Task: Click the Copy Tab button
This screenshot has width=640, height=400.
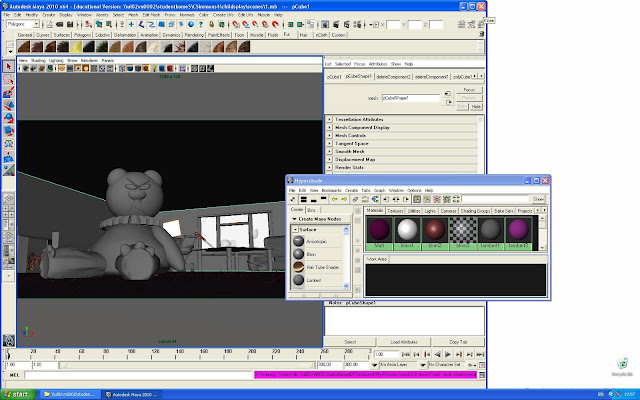Action: (458, 342)
